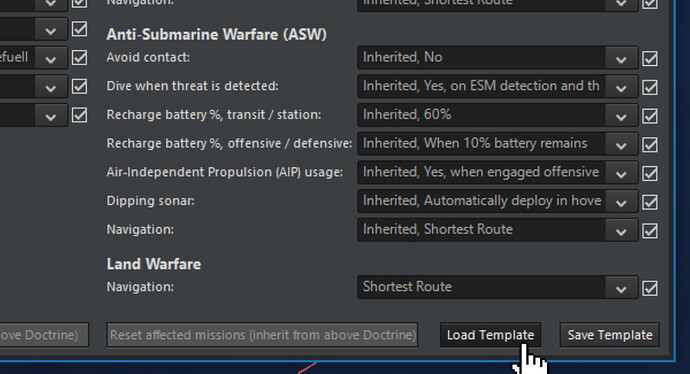Image resolution: width=690 pixels, height=374 pixels.
Task: Toggle checkbox for When 10% battery remains
Action: 650,144
